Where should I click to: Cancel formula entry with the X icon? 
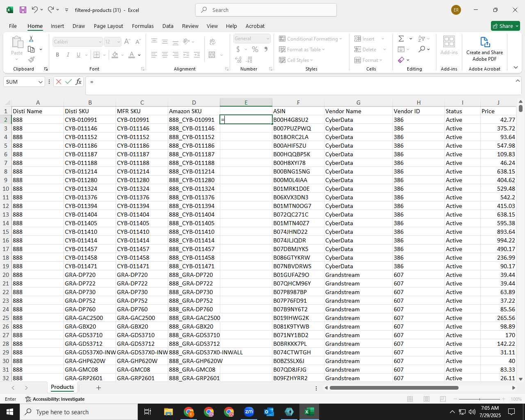[x=59, y=82]
